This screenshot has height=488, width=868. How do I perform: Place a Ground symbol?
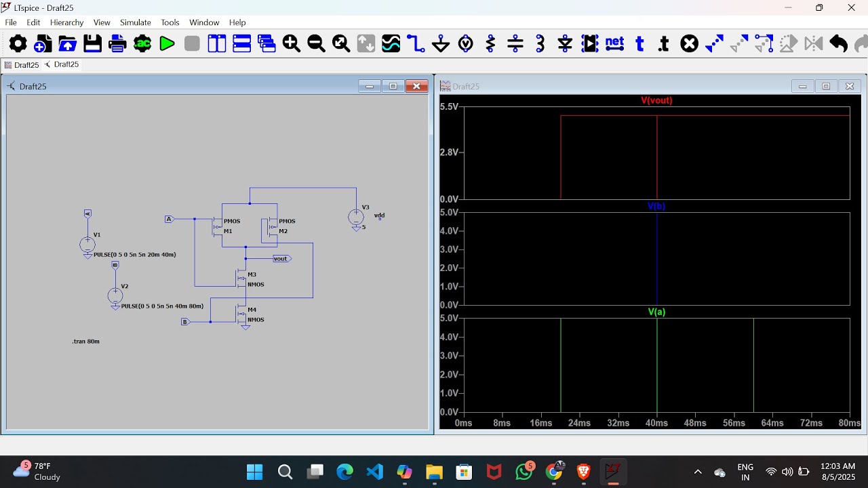pos(441,44)
